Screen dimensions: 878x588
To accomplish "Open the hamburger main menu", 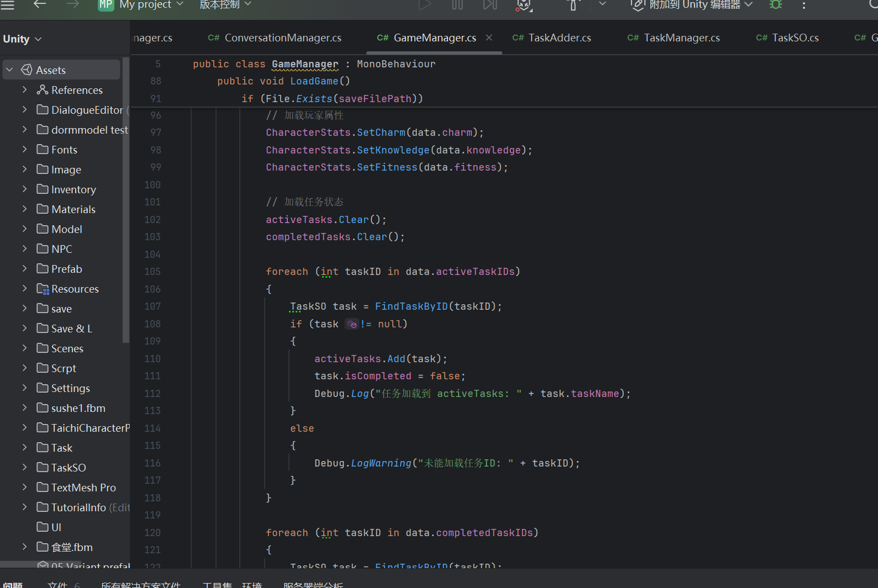I will (8, 4).
